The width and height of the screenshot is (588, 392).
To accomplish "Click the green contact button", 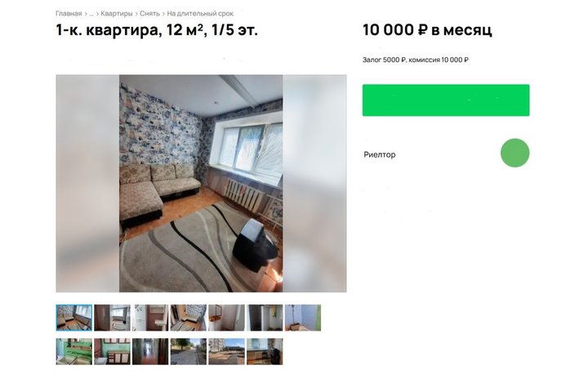I will click(x=446, y=100).
